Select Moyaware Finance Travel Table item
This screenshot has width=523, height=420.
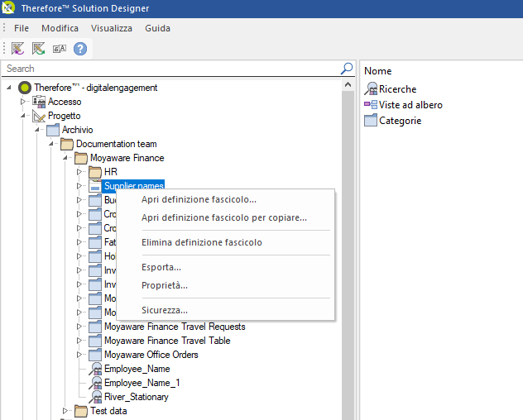click(167, 341)
